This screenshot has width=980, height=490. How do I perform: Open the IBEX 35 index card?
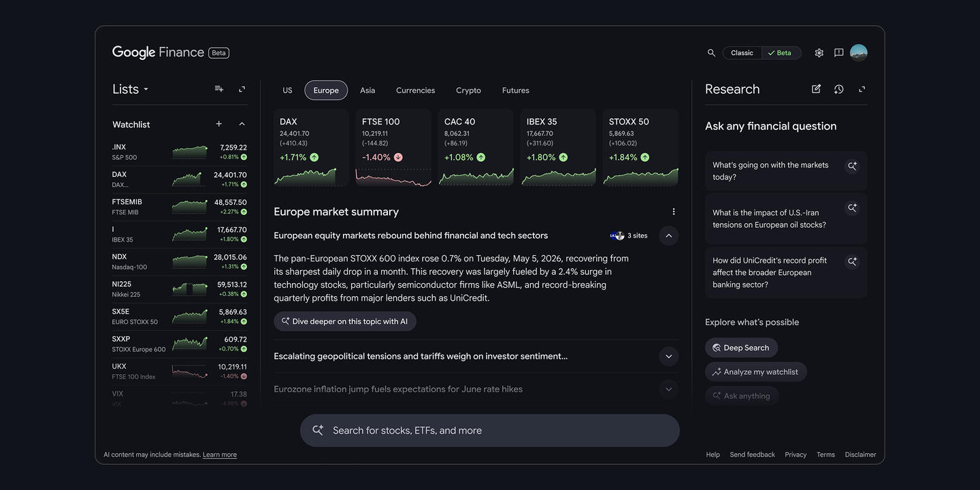click(558, 148)
